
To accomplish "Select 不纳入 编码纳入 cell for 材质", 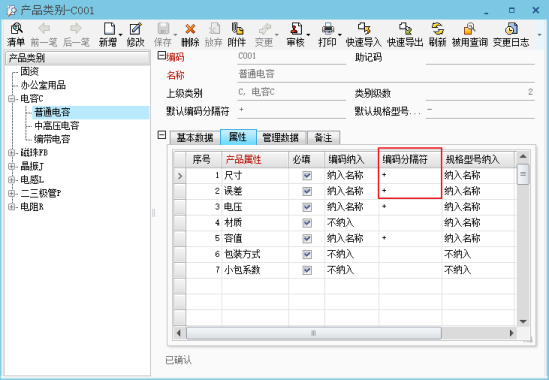I will [x=351, y=223].
